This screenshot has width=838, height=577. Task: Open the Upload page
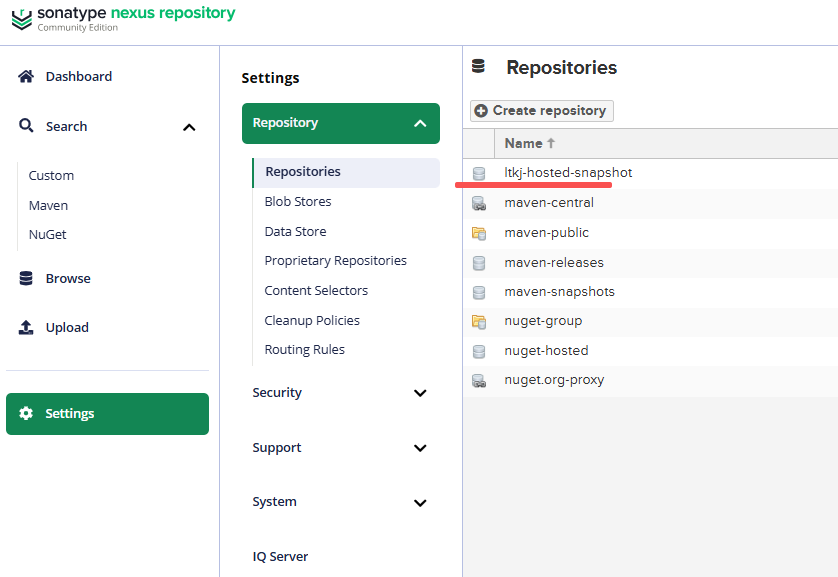click(67, 327)
